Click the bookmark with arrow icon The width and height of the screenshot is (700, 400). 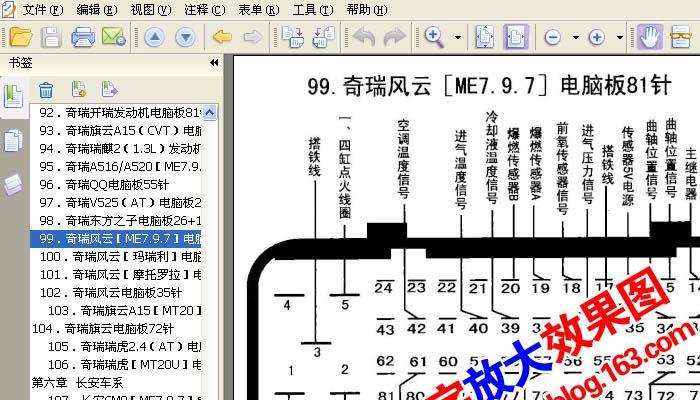pos(109,89)
